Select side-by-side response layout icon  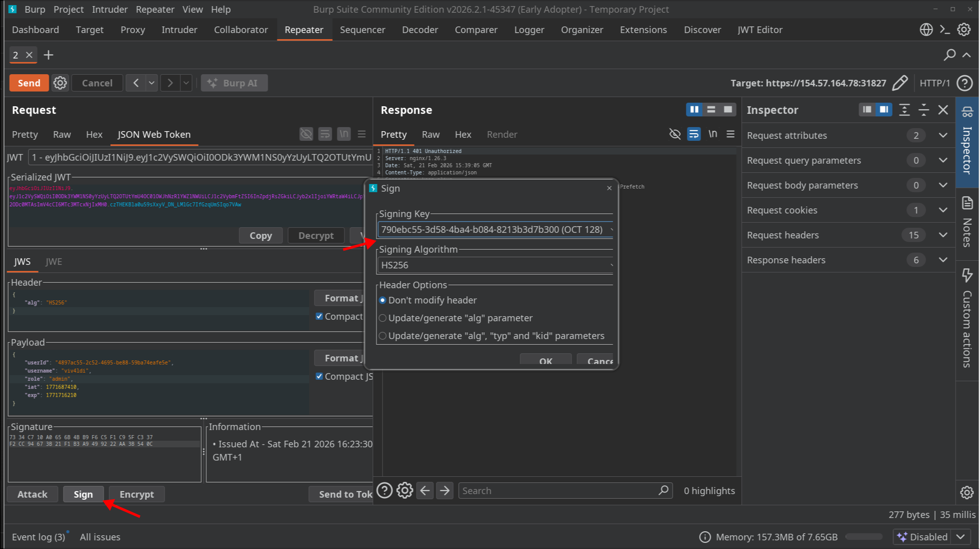point(694,109)
